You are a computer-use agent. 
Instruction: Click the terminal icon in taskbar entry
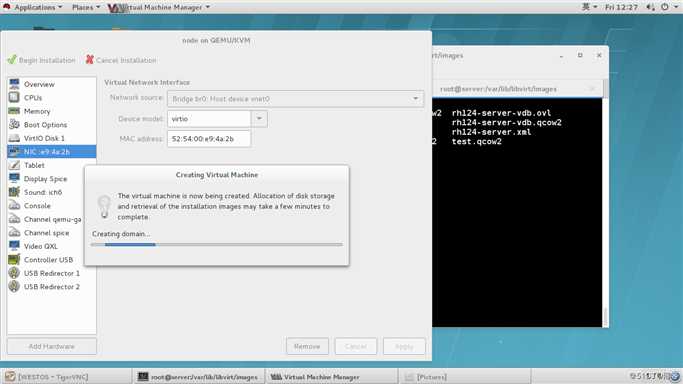point(143,377)
